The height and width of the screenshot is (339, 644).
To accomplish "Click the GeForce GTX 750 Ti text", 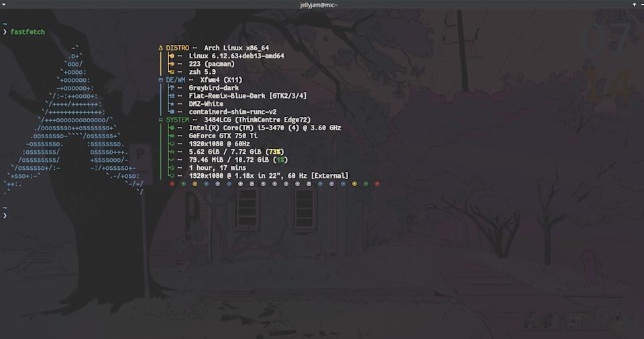I will click(x=223, y=136).
